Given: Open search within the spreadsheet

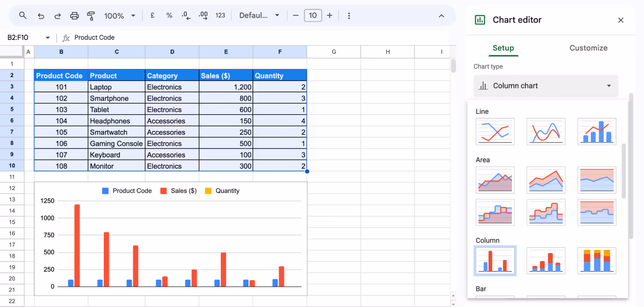Looking at the screenshot, I should (x=23, y=15).
